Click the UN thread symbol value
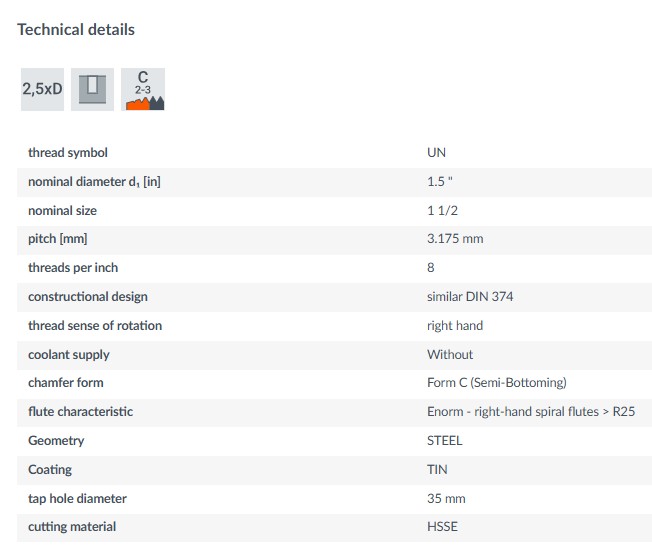This screenshot has height=549, width=652. (x=436, y=153)
